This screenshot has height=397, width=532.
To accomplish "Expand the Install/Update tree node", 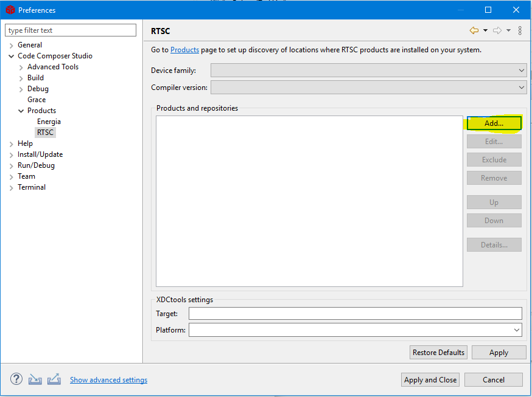I will pos(12,155).
